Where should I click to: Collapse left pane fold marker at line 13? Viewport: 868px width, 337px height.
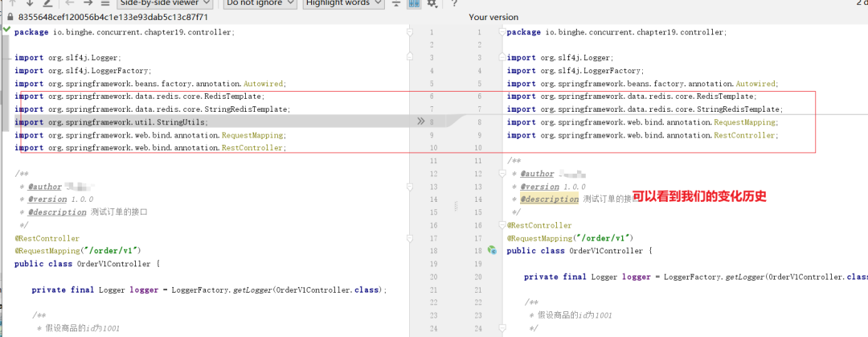(410, 187)
